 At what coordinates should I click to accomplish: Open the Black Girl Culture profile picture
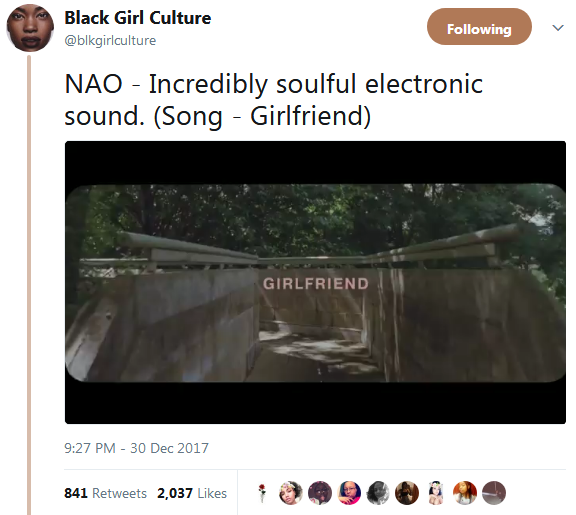30,28
